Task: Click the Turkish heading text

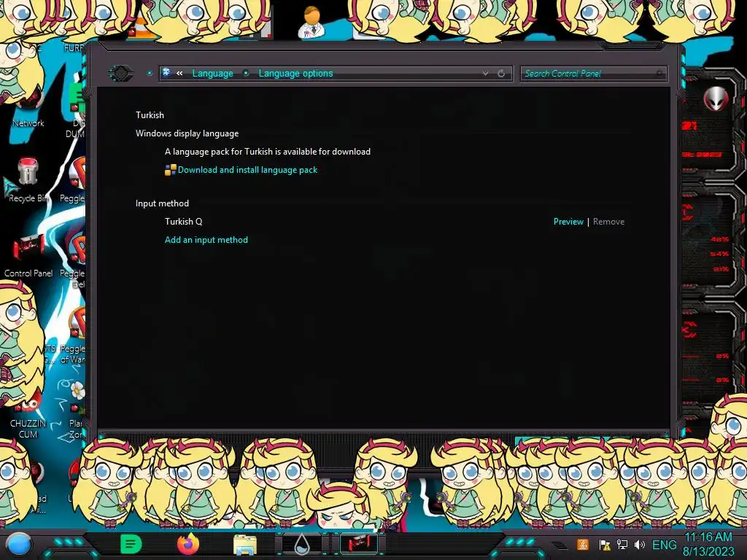Action: click(x=150, y=114)
